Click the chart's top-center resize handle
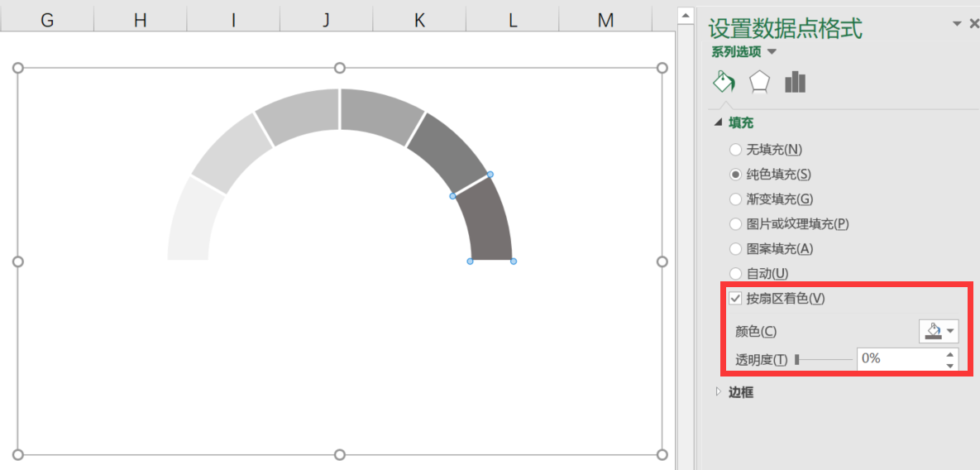The height and width of the screenshot is (470, 980). pyautogui.click(x=340, y=68)
